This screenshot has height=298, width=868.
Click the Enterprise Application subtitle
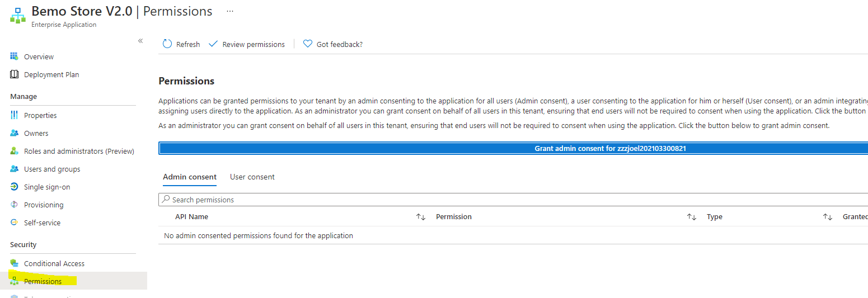(x=64, y=25)
